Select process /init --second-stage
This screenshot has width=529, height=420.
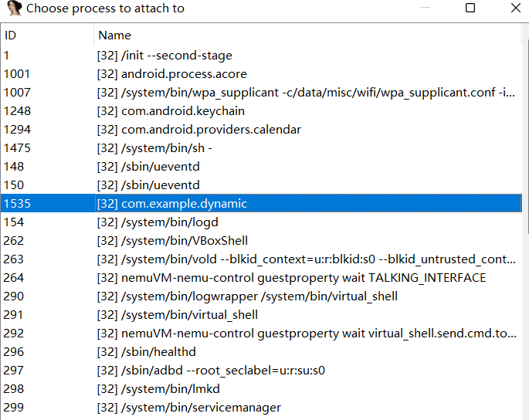261,56
